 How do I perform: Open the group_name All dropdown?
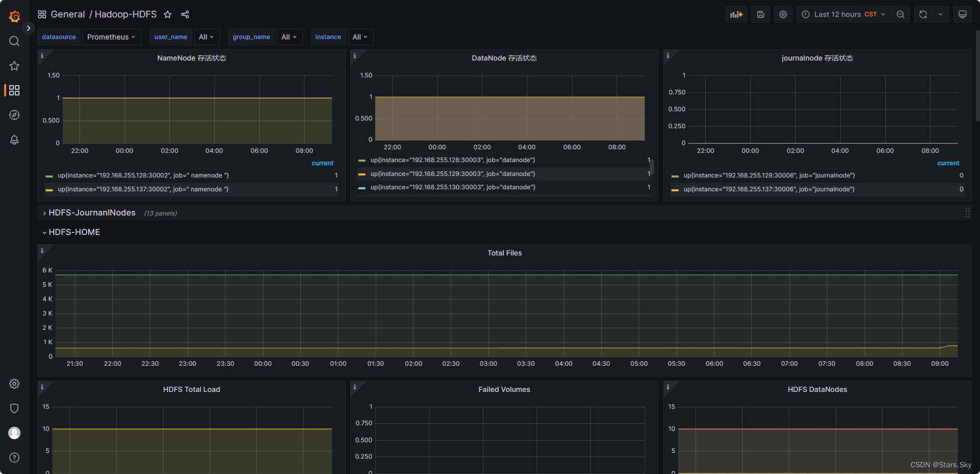[290, 37]
